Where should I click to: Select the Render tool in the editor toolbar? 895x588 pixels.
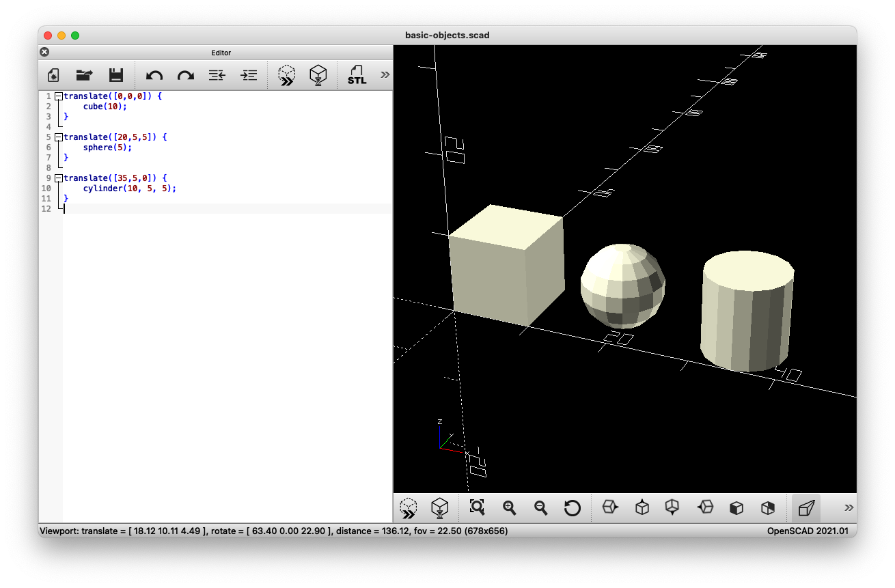(x=318, y=74)
